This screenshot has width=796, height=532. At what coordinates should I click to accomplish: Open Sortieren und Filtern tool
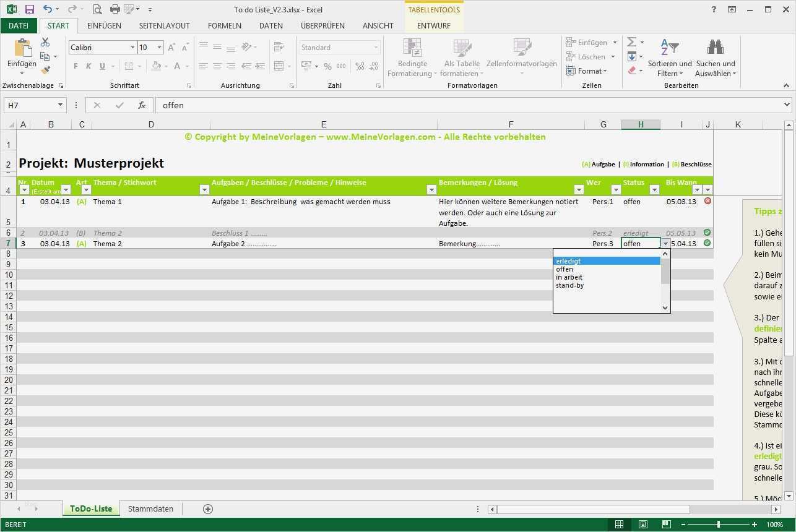[x=669, y=59]
